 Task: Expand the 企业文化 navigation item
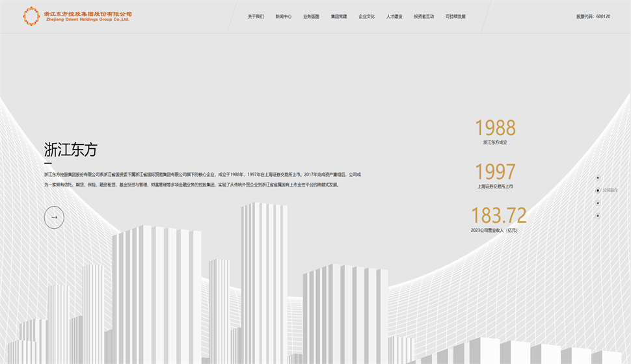point(366,16)
